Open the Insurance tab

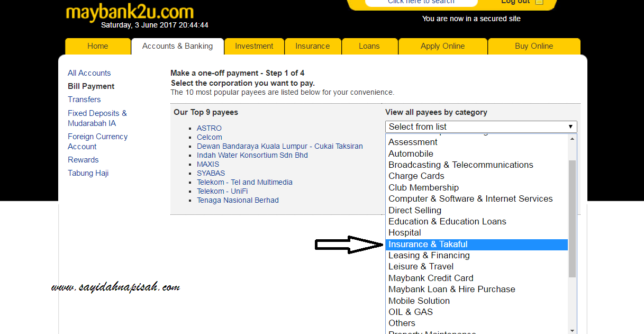pos(313,46)
